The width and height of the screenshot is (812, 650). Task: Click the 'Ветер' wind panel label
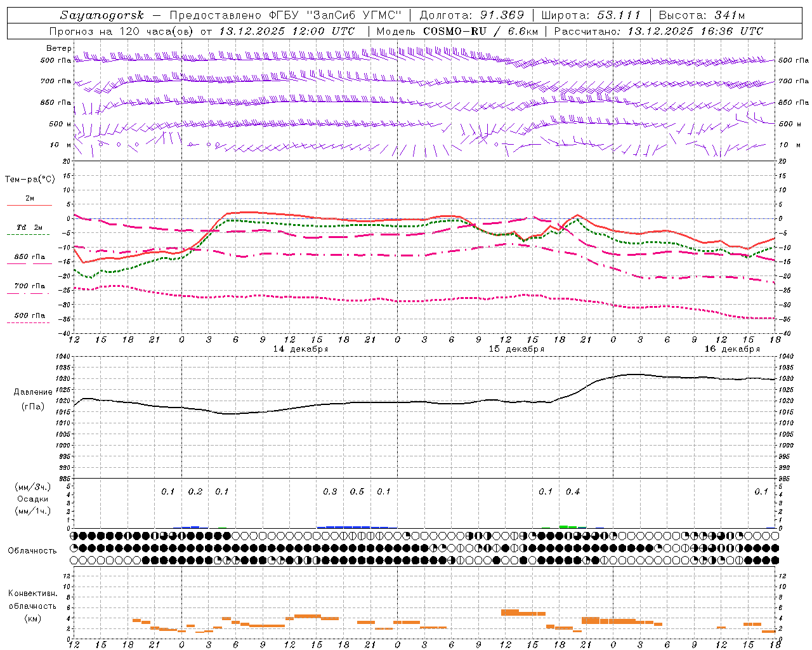(x=59, y=48)
